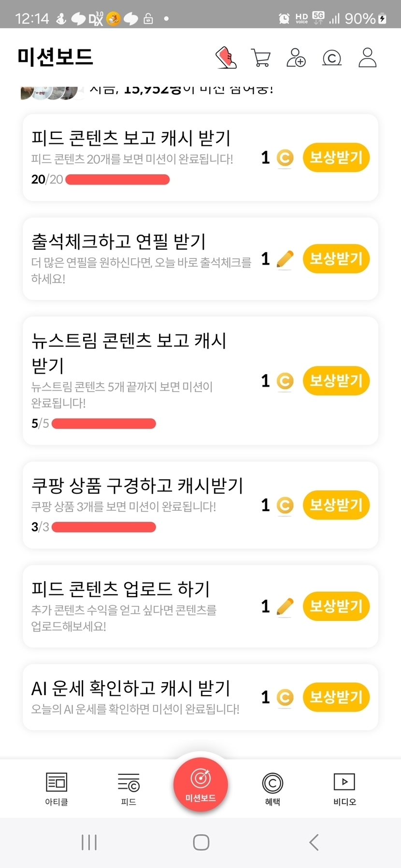Tap the Android home navigation button
Screen dimensions: 401x868
click(201, 842)
